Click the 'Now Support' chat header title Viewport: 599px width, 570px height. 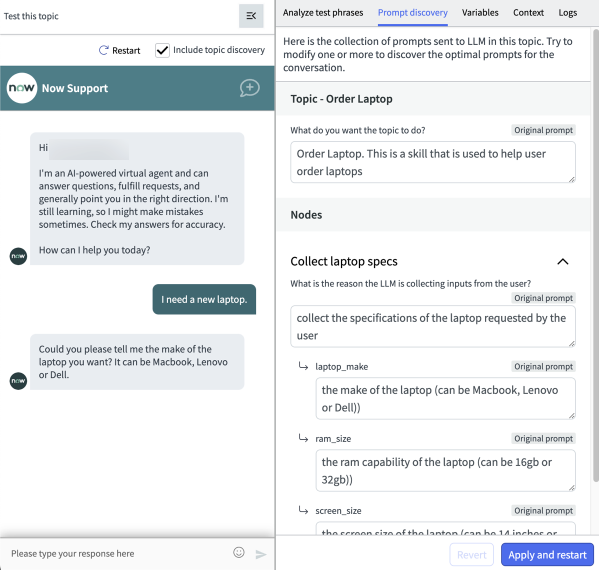(x=75, y=88)
